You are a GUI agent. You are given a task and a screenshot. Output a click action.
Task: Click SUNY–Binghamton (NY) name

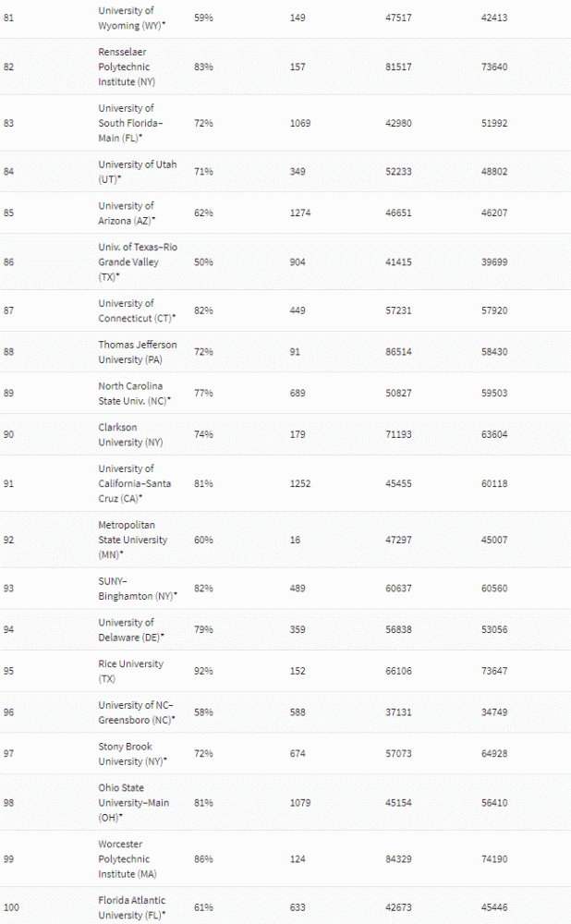pos(137,589)
